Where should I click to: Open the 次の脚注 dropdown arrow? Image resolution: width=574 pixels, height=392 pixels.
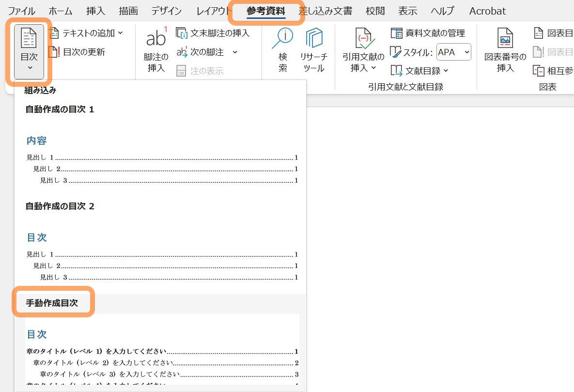pyautogui.click(x=235, y=52)
